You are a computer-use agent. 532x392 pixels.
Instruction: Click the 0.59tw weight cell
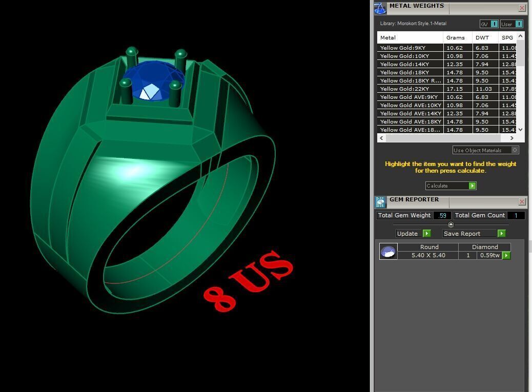[x=489, y=255]
